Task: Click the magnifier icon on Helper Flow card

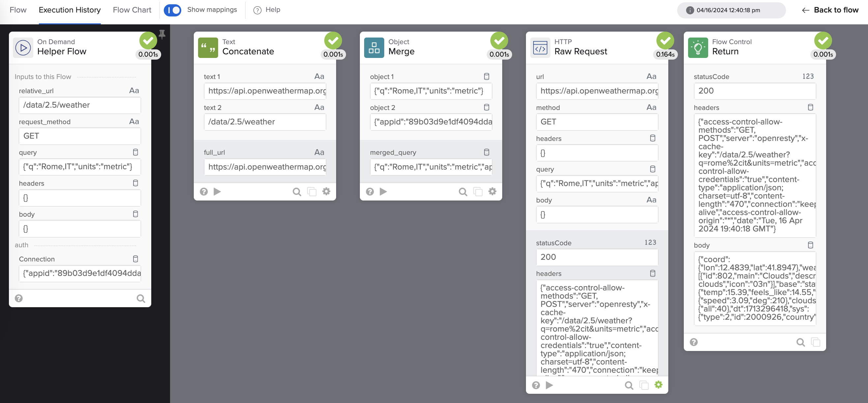Action: (141, 298)
